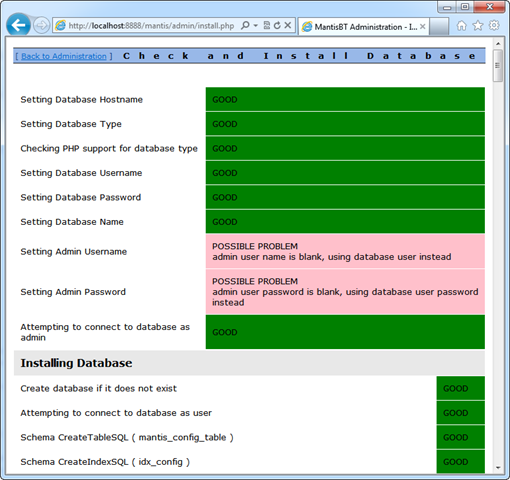
Task: Go back with the browser Back arrow
Action: (18, 25)
